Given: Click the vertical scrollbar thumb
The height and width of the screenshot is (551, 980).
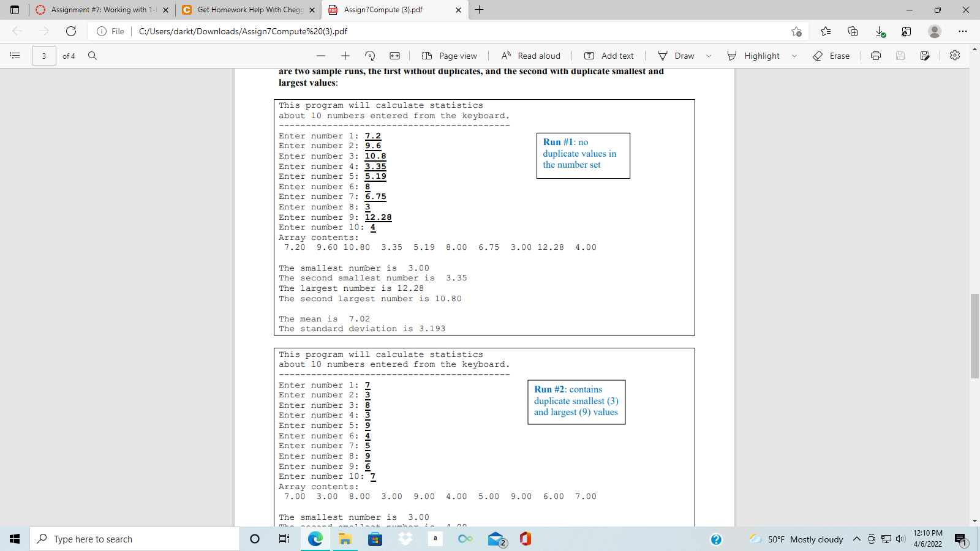Looking at the screenshot, I should [974, 336].
